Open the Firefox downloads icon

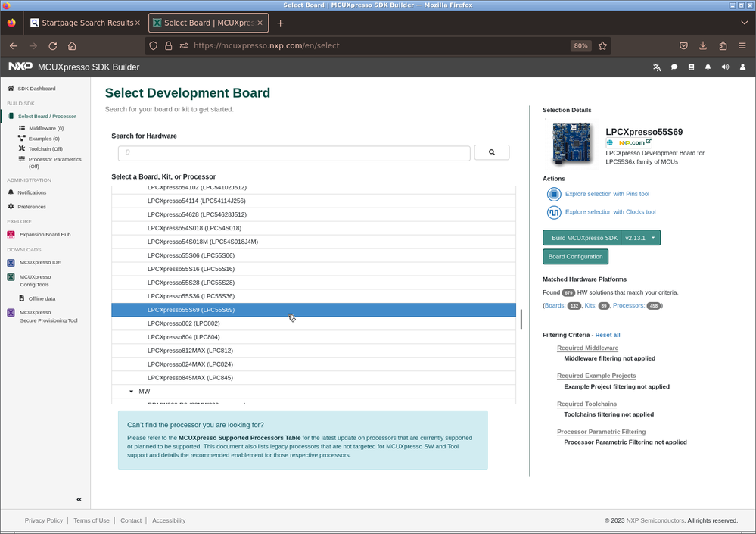click(703, 46)
